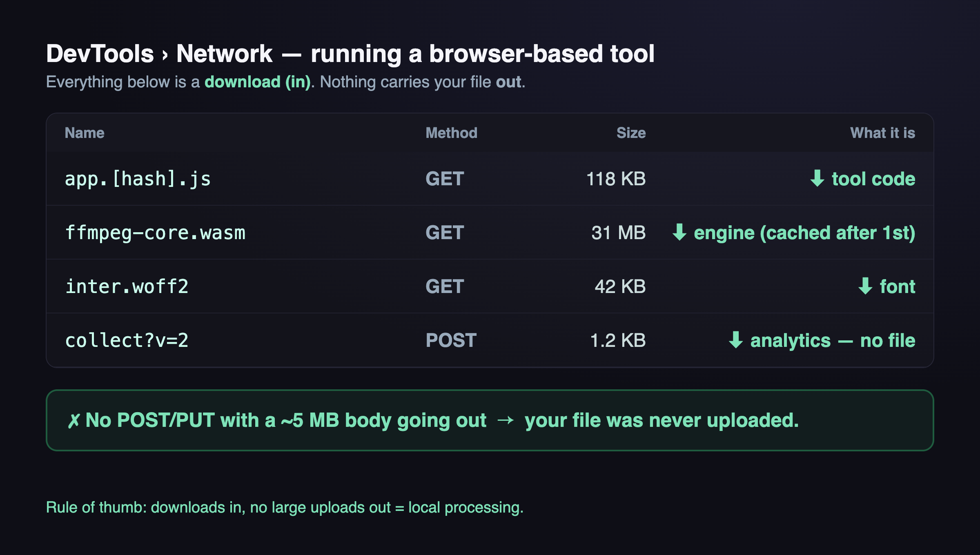980x555 pixels.
Task: Select the app.[hash].js request name
Action: click(138, 179)
